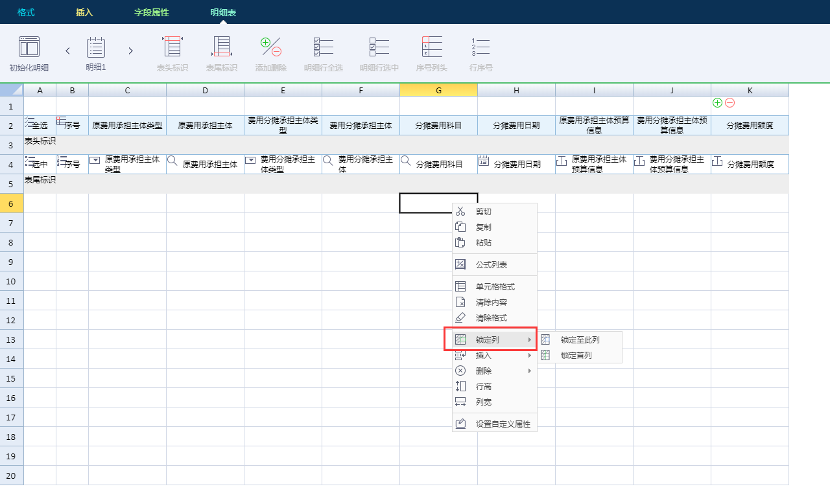Click the 表尾标识 toolbar icon

pos(222,47)
